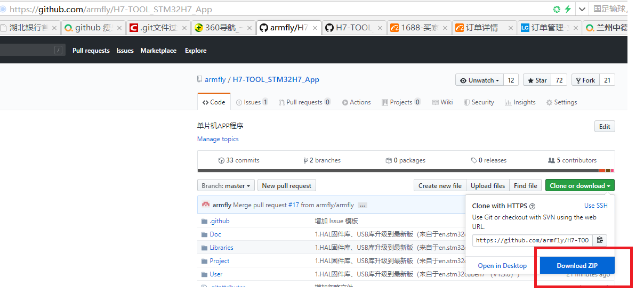Image resolution: width=644 pixels, height=294 pixels.
Task: Copy the clone URL to clipboard
Action: click(600, 240)
